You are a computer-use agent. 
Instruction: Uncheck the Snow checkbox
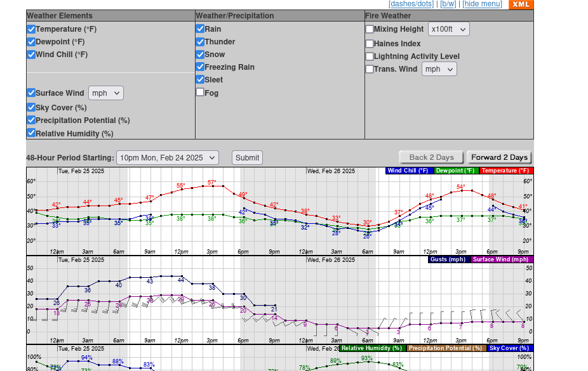[x=200, y=55]
